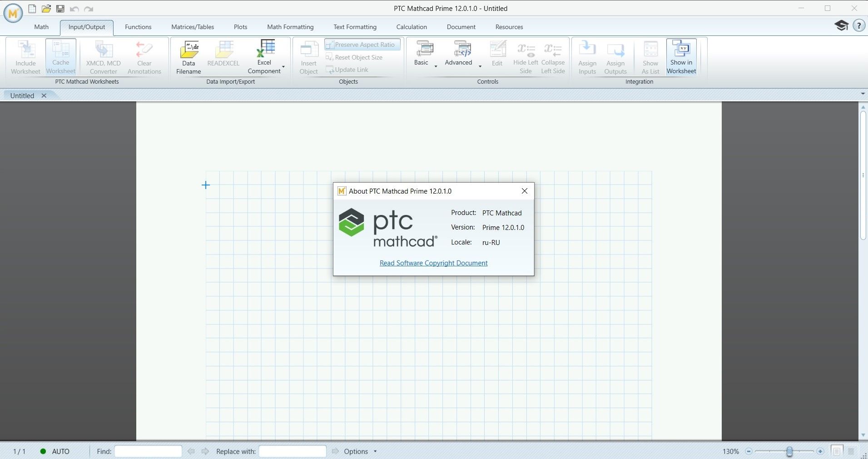Viewport: 868px width, 459px height.
Task: Insert an Excel Component
Action: [x=264, y=57]
